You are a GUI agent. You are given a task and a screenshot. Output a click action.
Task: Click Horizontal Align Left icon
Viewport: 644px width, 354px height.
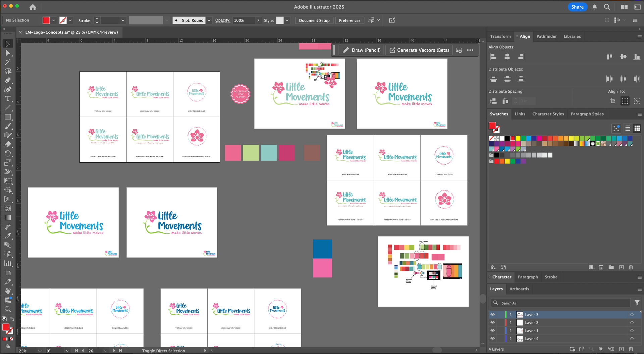click(x=493, y=57)
